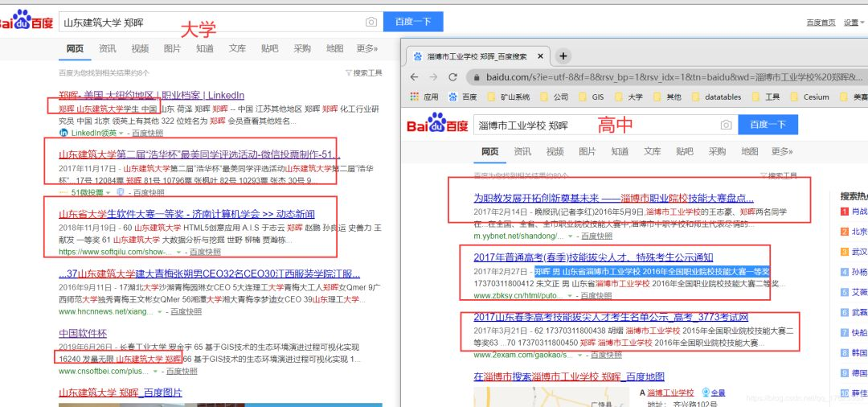Expand arrow beside m.yybnet.net URL

[x=571, y=236]
